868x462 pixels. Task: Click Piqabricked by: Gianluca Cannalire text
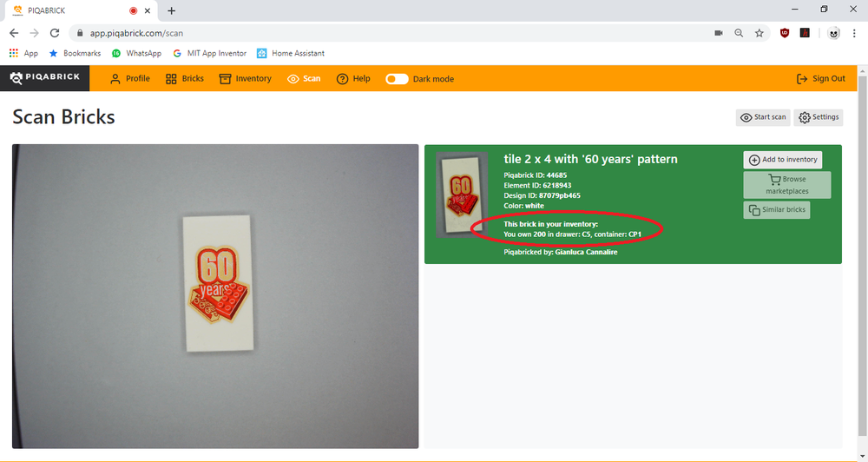560,252
